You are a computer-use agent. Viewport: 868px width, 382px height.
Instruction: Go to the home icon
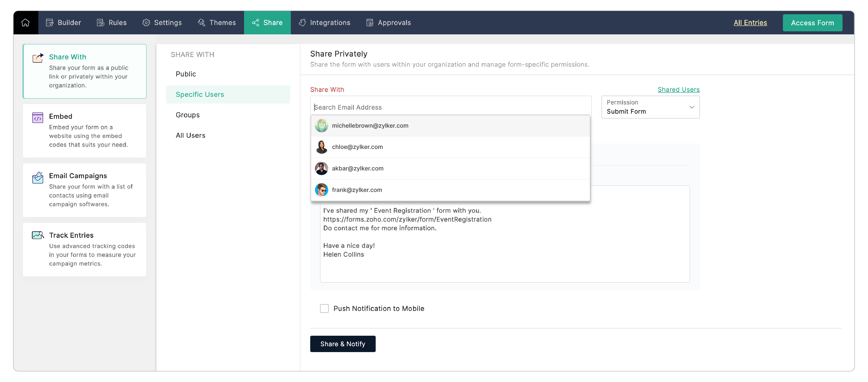pyautogui.click(x=25, y=23)
